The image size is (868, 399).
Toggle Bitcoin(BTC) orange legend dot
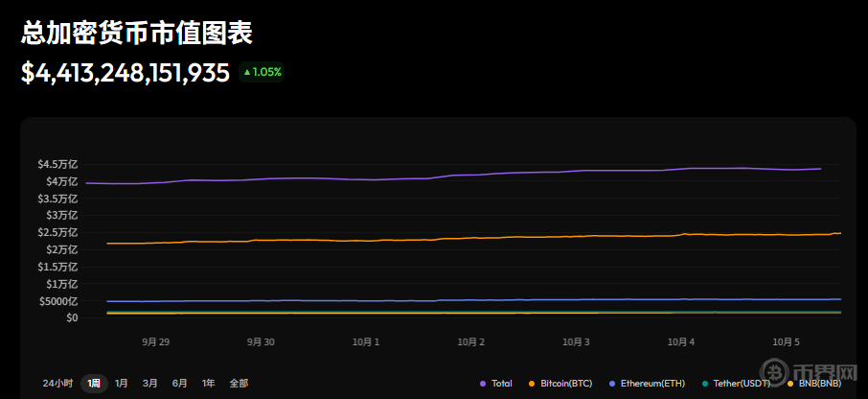point(531,384)
